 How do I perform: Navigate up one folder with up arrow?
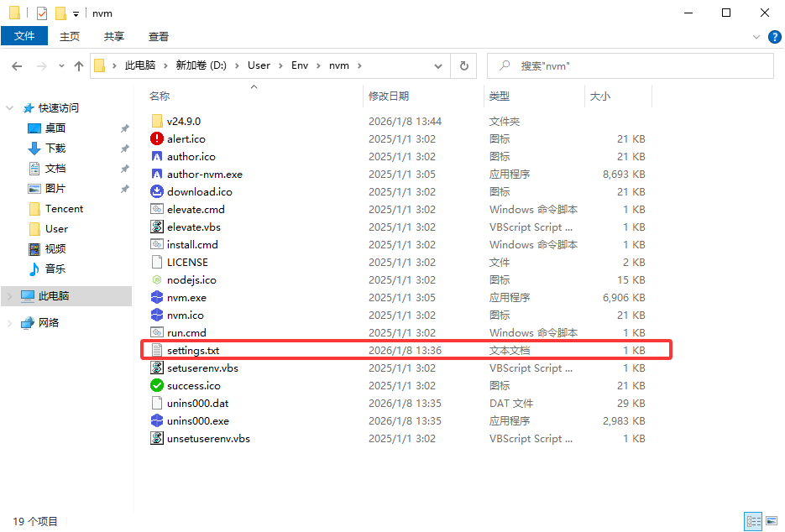pos(79,65)
